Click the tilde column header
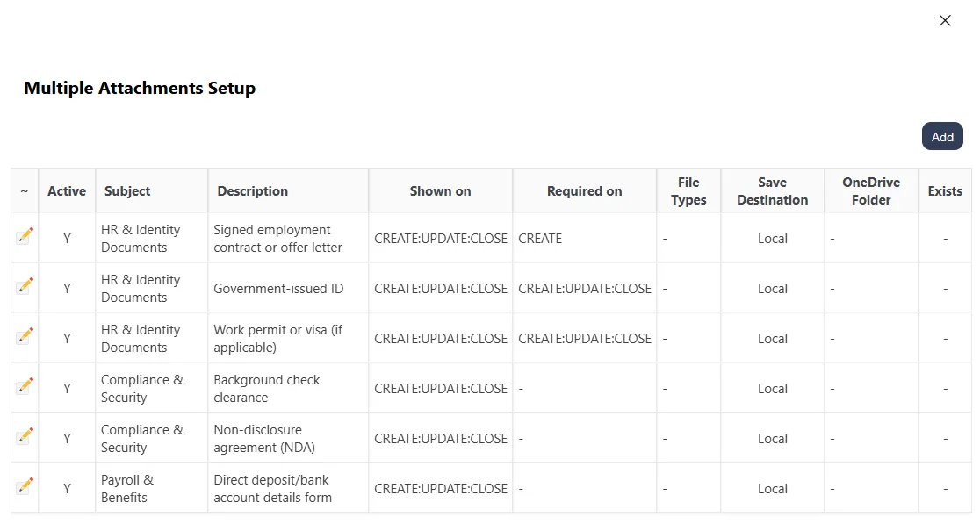The height and width of the screenshot is (524, 980). pyautogui.click(x=25, y=191)
